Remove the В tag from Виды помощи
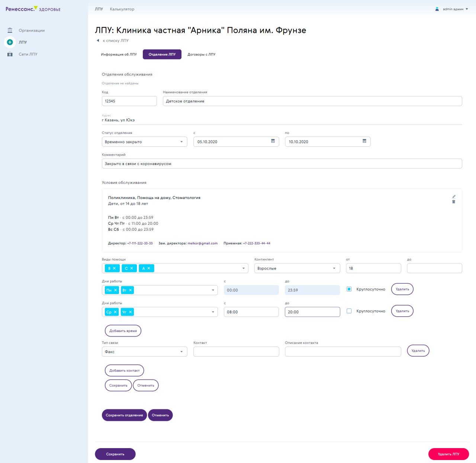 114,268
